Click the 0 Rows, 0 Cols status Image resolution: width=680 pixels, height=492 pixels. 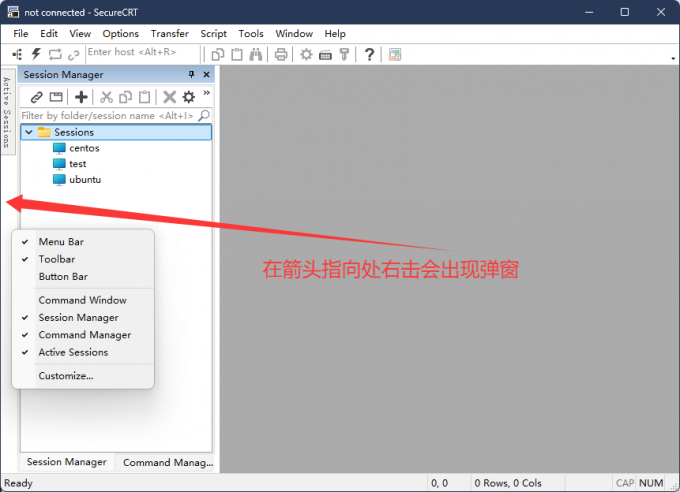pyautogui.click(x=508, y=483)
